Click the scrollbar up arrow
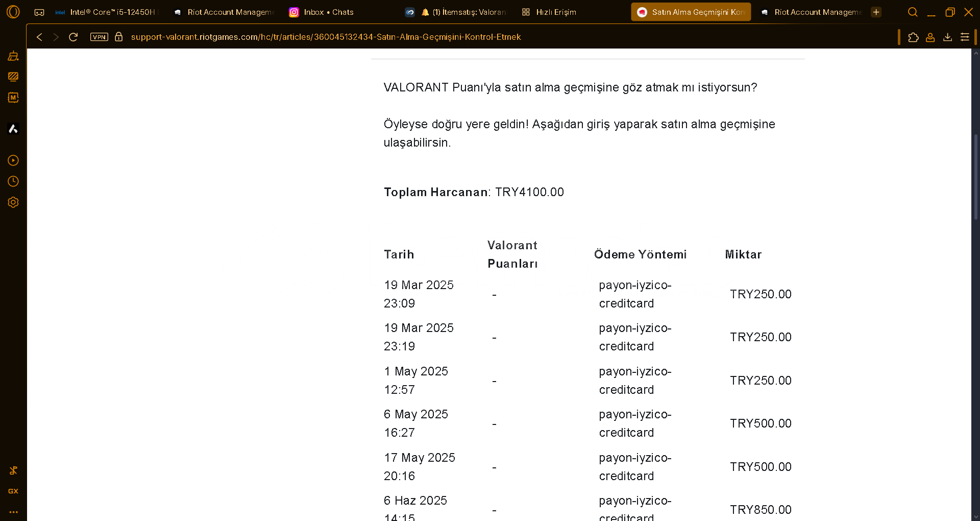980x521 pixels. click(x=976, y=53)
